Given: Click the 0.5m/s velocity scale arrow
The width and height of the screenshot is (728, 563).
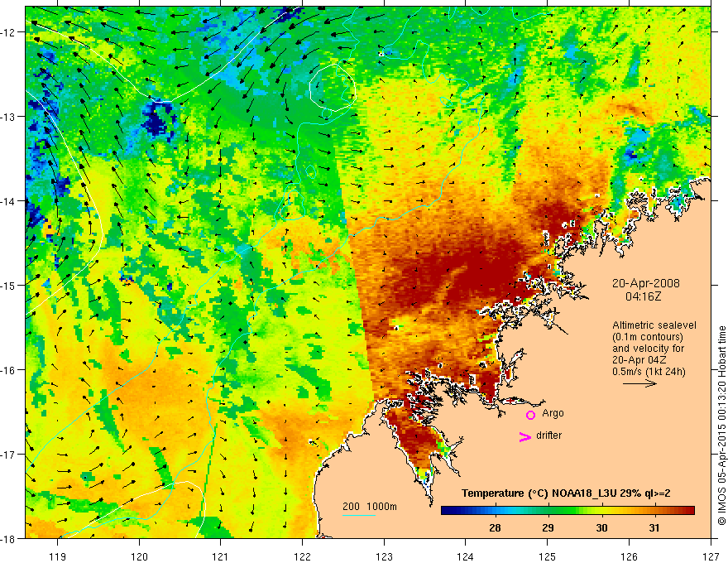Looking at the screenshot, I should click(x=639, y=383).
